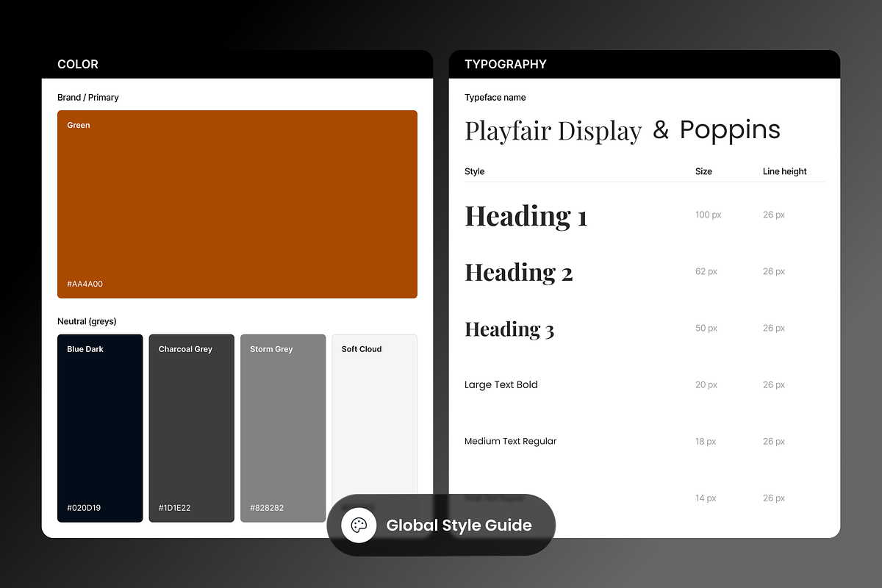
Task: Click the palette icon in Global Style Guide pill
Action: [x=359, y=526]
